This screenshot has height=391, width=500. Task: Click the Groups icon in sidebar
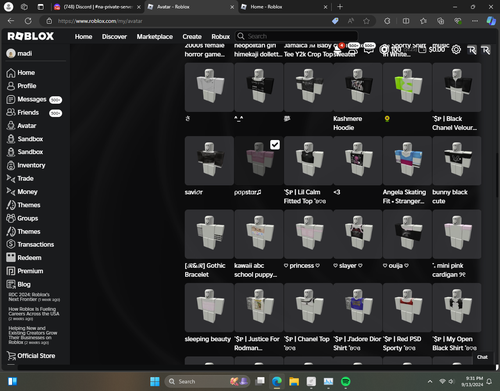[11, 218]
